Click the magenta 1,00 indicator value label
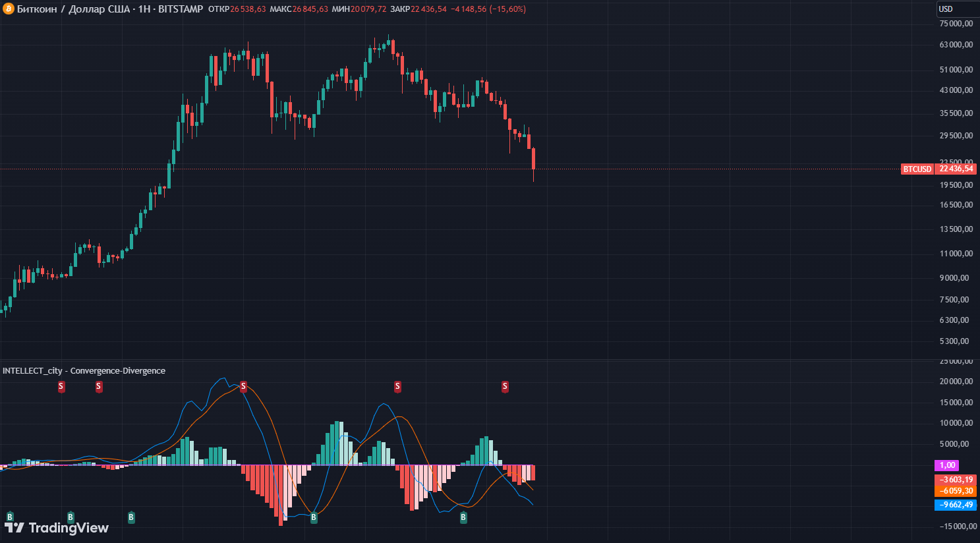 (947, 465)
